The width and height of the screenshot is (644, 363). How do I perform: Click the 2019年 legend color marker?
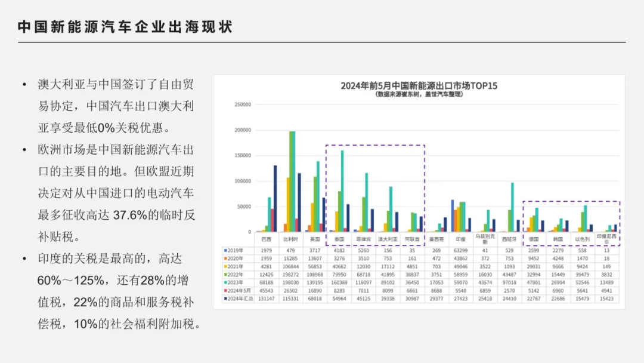[x=225, y=251]
